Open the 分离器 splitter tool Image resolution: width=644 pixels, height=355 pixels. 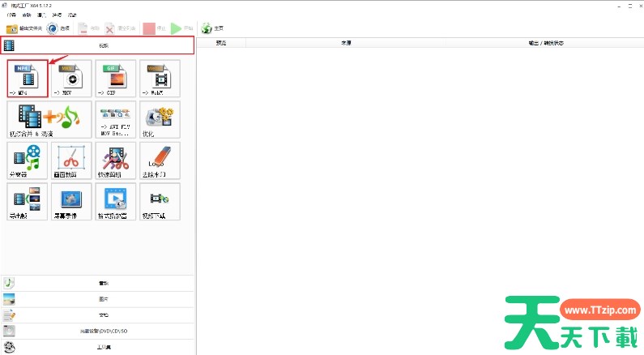(x=28, y=160)
